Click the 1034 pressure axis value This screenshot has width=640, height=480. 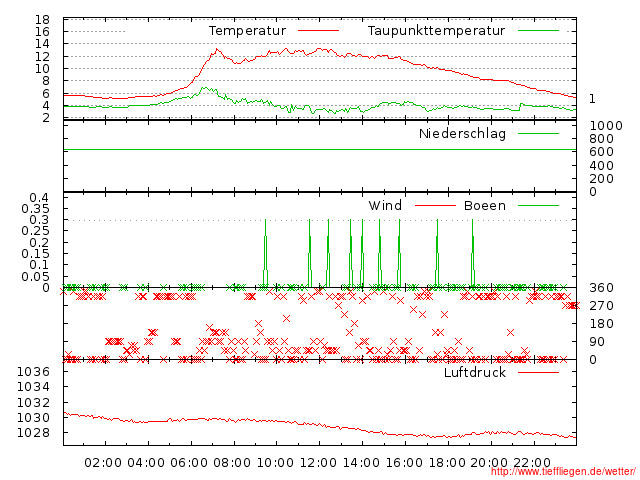33,387
